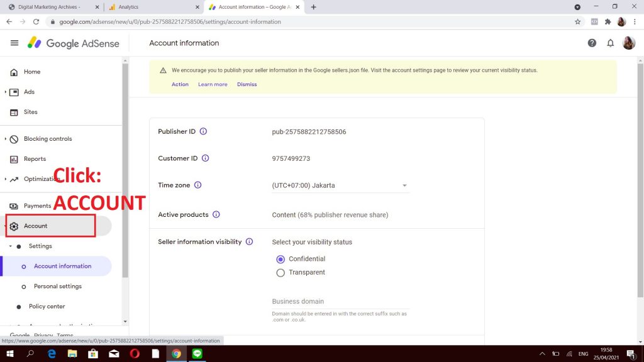Click the Help question mark icon
This screenshot has width=644, height=362.
(x=592, y=43)
